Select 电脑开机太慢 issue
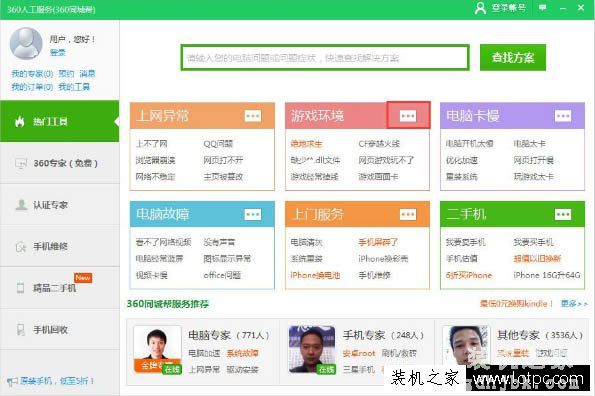 [469, 144]
